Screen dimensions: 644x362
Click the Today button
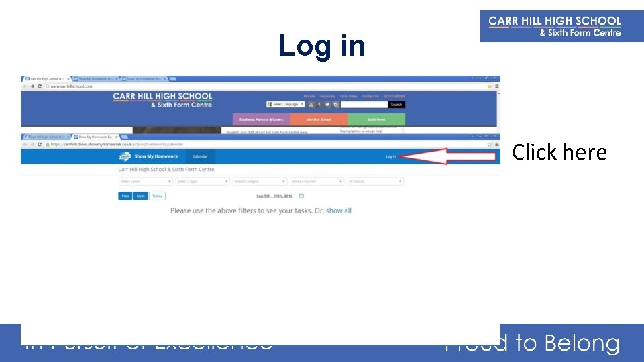tap(157, 196)
